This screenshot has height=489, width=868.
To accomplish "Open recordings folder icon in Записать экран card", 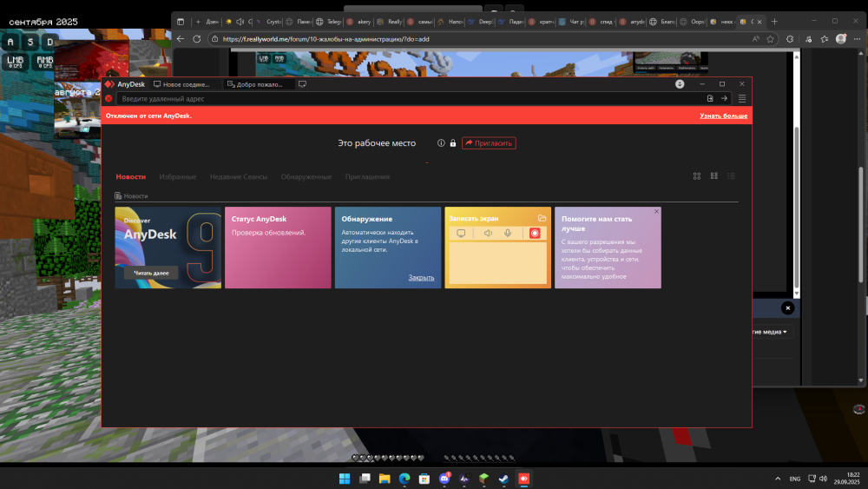I will click(542, 218).
